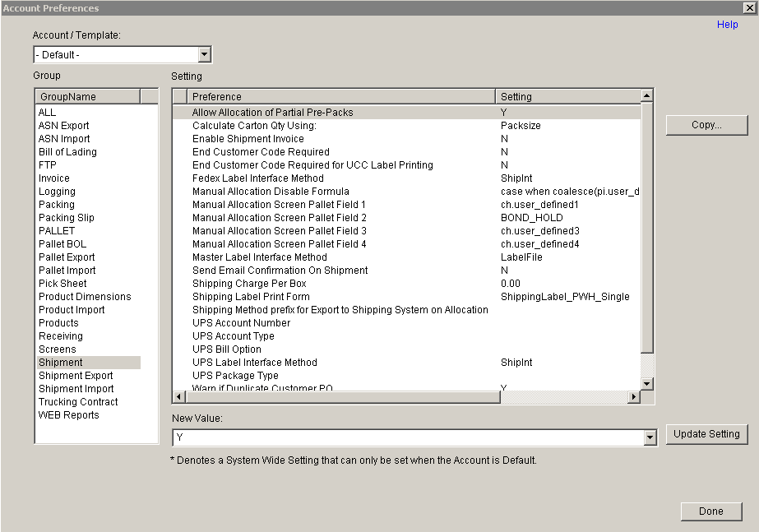
Task: Select UPS Package Type preference
Action: coord(406,376)
